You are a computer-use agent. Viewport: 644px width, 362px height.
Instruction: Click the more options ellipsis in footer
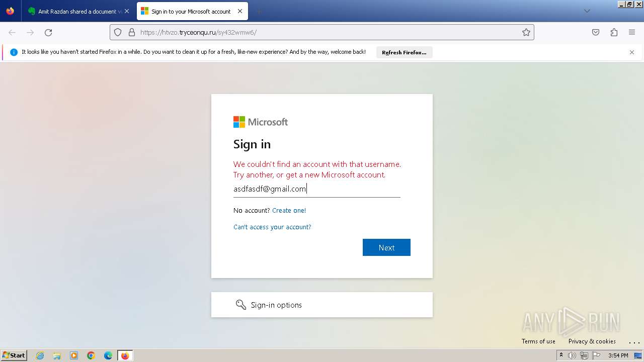(x=633, y=342)
